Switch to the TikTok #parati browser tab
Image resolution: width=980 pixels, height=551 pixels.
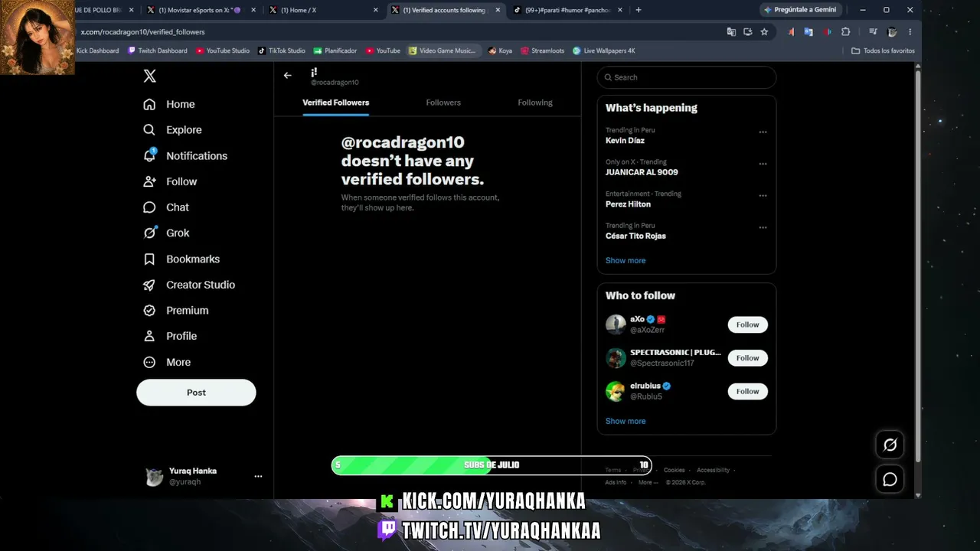pos(567,10)
